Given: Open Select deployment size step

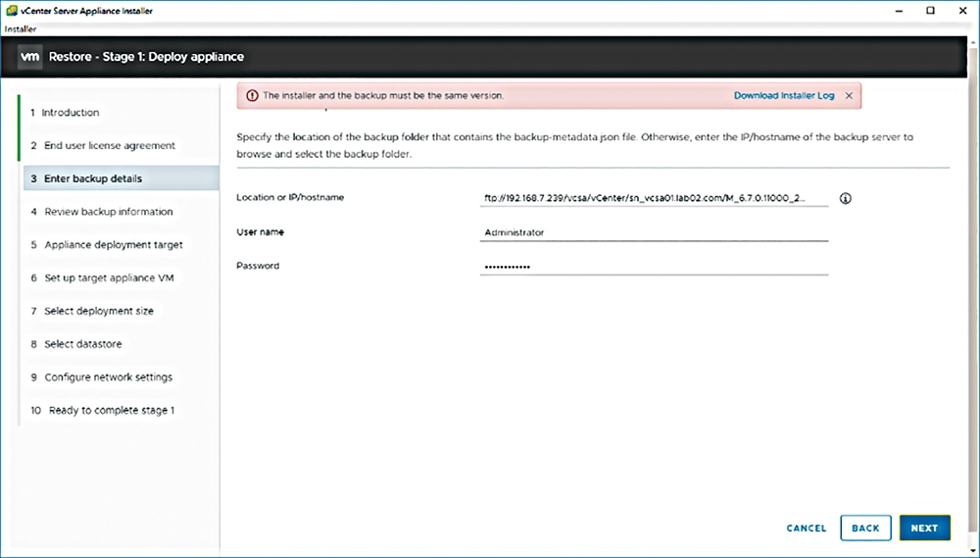Looking at the screenshot, I should (92, 311).
